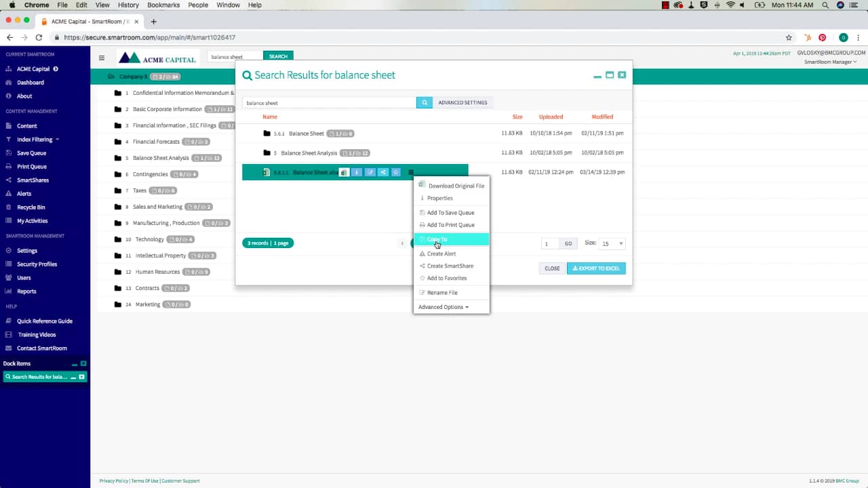The height and width of the screenshot is (488, 868).
Task: Select Download Original File menu entry
Action: click(x=452, y=186)
